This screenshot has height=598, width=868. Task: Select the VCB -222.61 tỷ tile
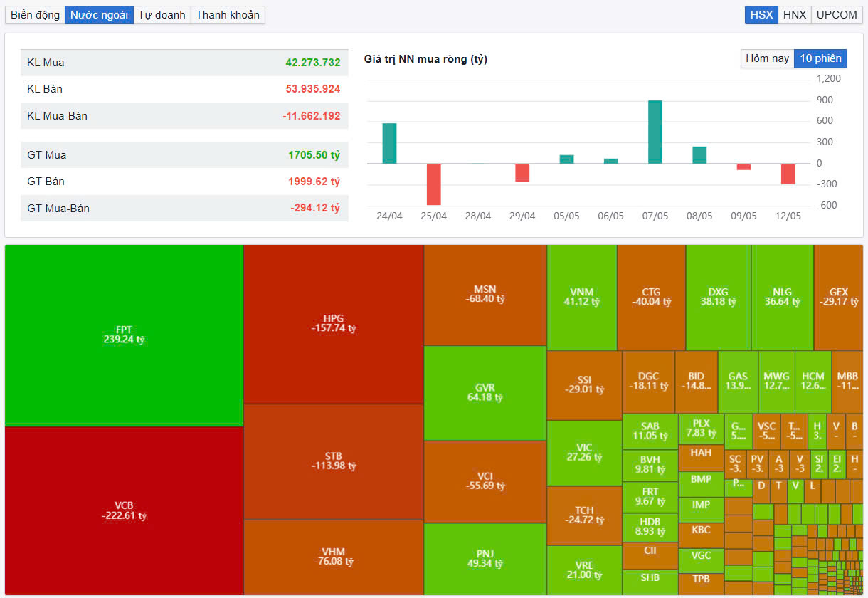tap(124, 510)
